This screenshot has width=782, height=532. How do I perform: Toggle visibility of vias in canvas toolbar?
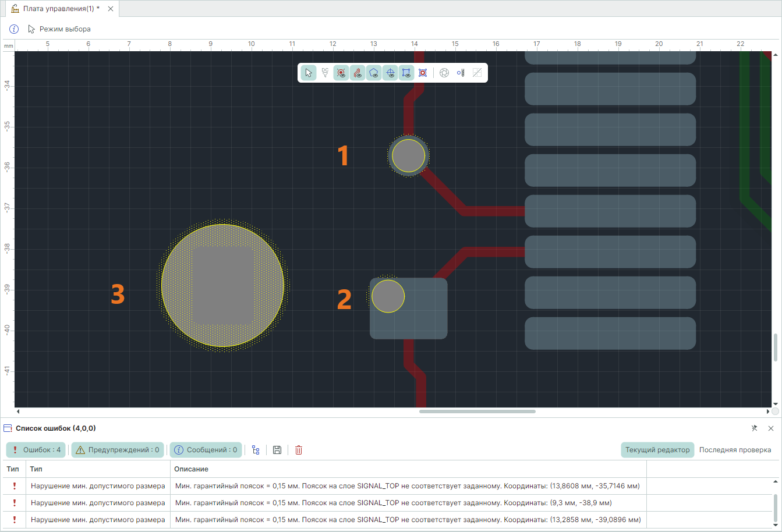pyautogui.click(x=341, y=73)
